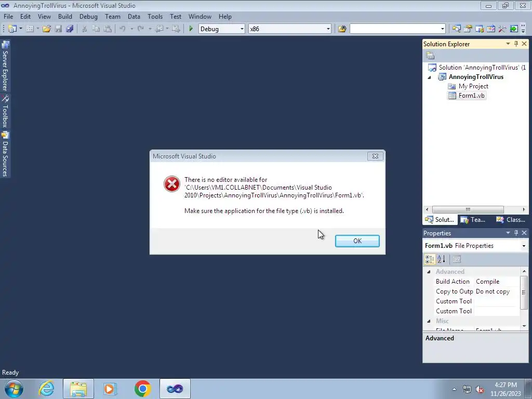Open the Window menu
The height and width of the screenshot is (399, 532).
tap(200, 16)
